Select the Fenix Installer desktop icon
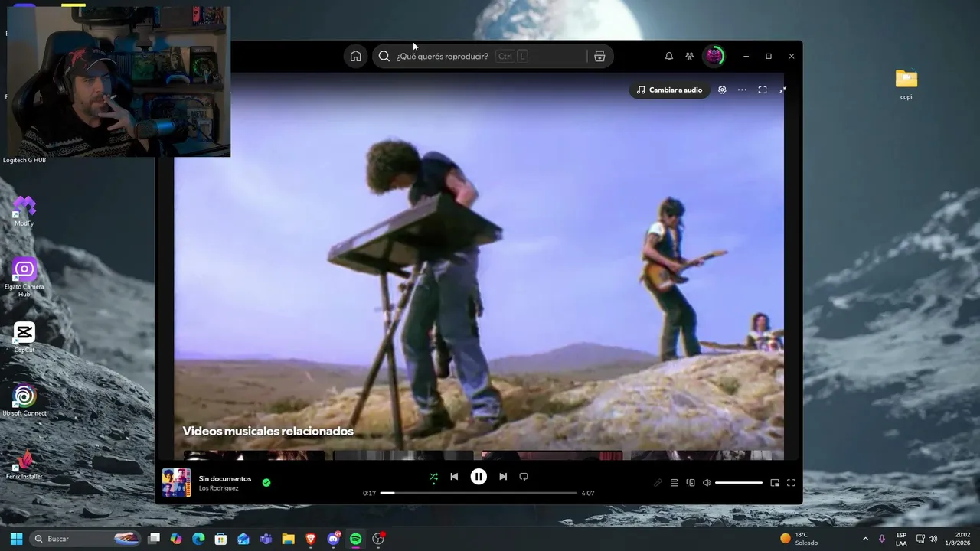The width and height of the screenshot is (980, 551). 24,465
